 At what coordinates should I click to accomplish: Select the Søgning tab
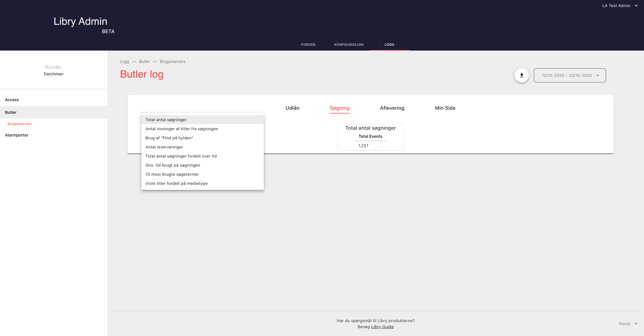tap(339, 108)
